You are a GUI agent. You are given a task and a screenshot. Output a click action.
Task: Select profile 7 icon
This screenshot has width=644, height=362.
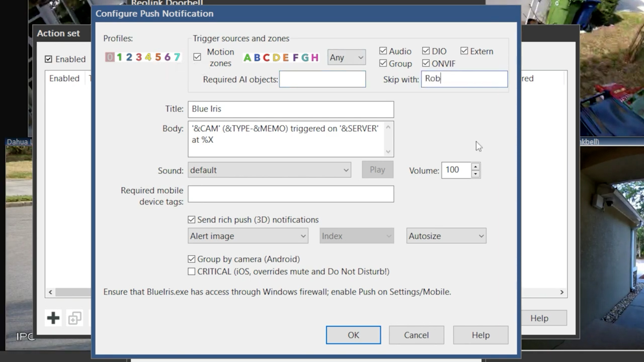(177, 57)
